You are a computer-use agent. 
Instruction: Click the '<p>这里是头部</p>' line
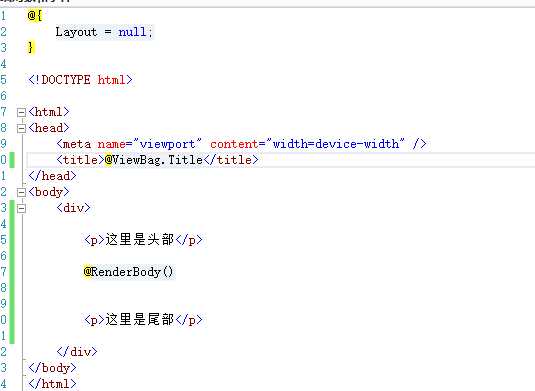(143, 240)
